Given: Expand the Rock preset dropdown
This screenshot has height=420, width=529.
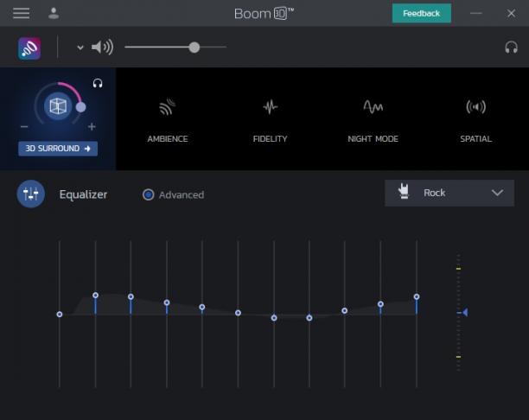Looking at the screenshot, I should [x=449, y=193].
